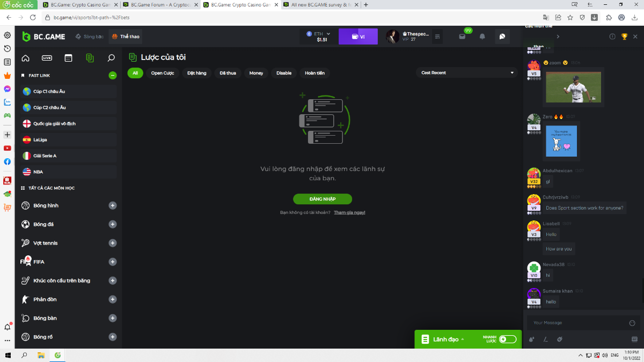644x362 pixels.
Task: Open the sports home icon
Action: click(25, 58)
